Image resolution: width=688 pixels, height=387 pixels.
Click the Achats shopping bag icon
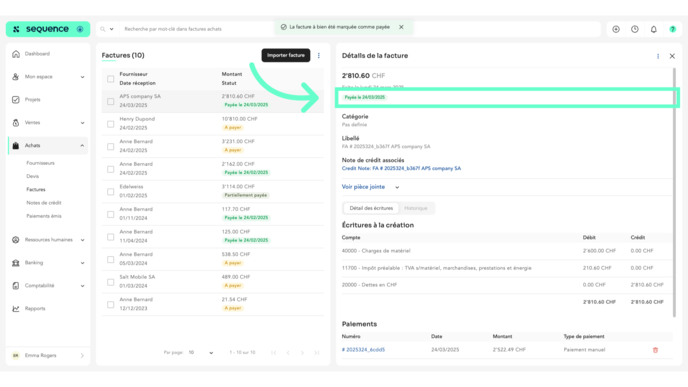16,146
